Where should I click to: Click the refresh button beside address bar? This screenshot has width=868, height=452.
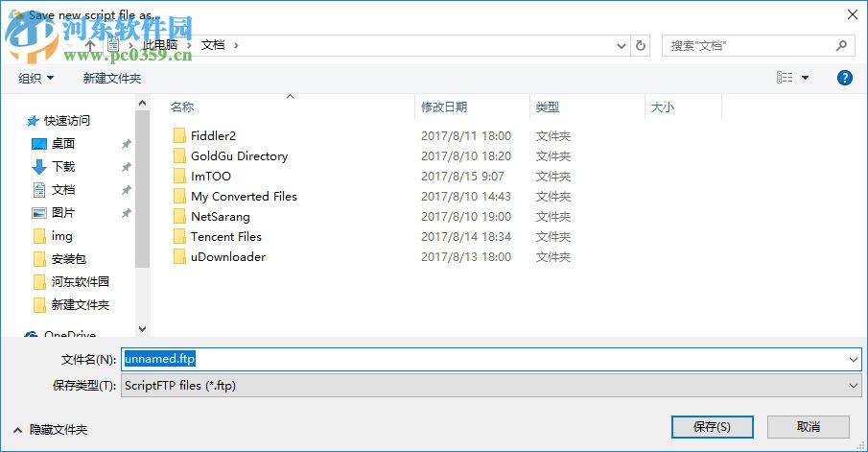coord(641,45)
